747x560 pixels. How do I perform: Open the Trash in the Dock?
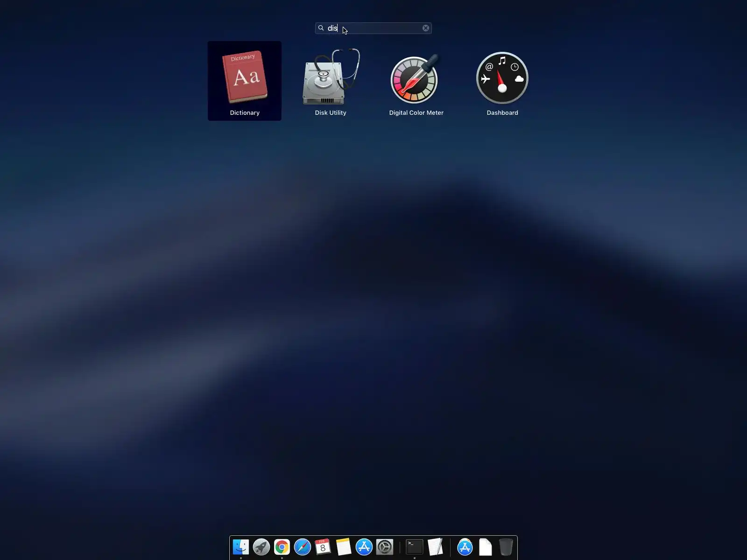pyautogui.click(x=506, y=547)
